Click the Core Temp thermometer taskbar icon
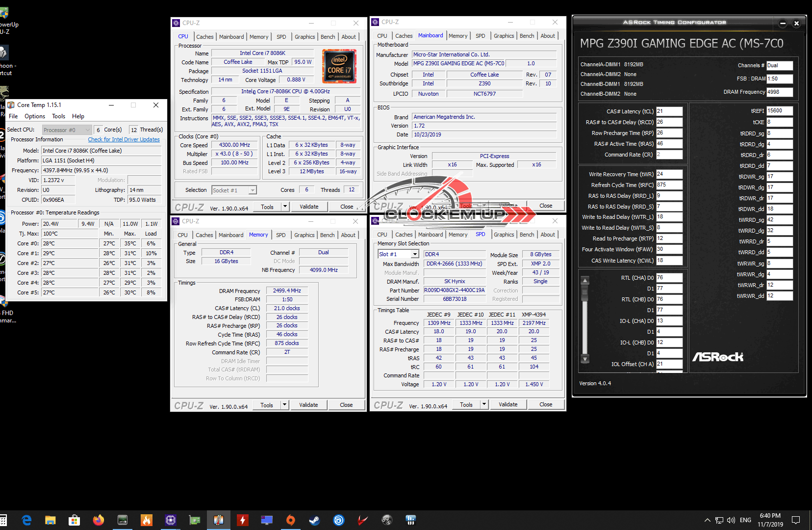This screenshot has height=530, width=812. (x=219, y=520)
